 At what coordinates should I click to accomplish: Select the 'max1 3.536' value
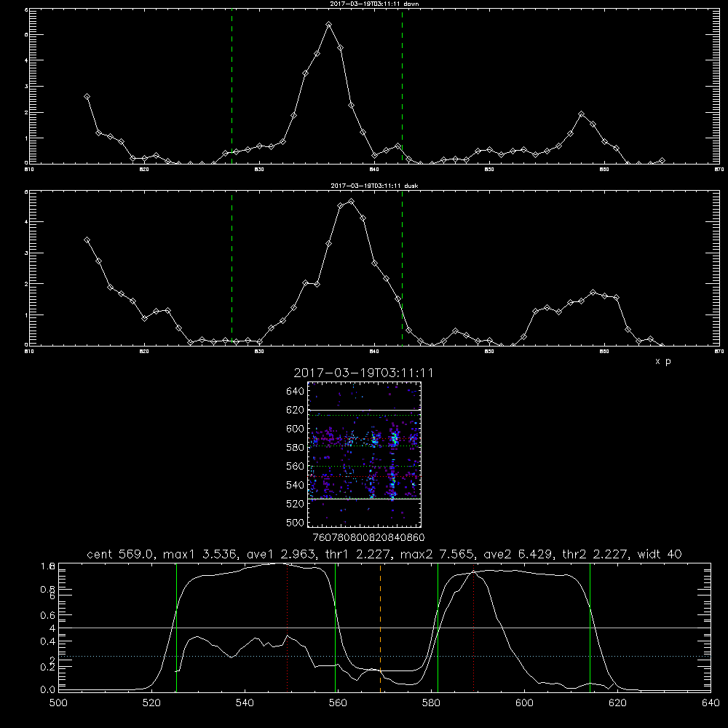click(199, 554)
